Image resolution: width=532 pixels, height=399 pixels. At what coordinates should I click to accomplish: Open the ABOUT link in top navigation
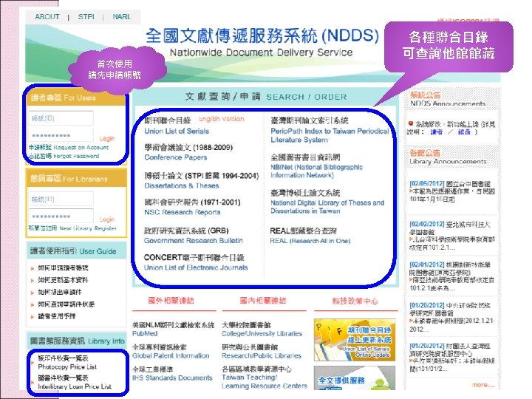pos(47,16)
